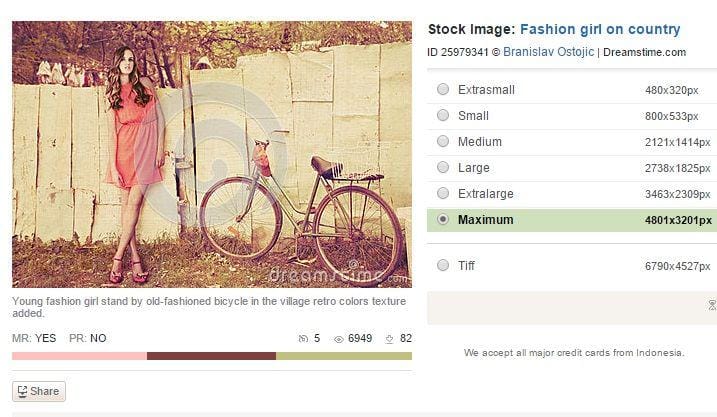Click the views eye icon
The width and height of the screenshot is (717, 417).
coord(339,339)
